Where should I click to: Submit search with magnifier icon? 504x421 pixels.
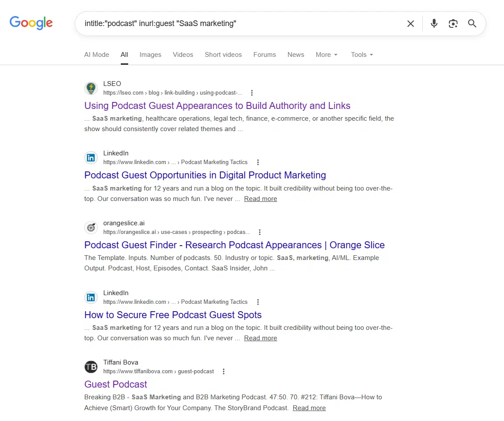472,23
